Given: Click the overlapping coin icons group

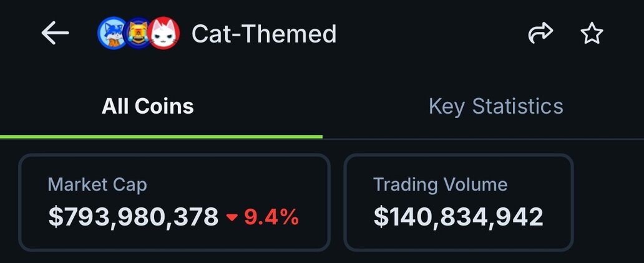Looking at the screenshot, I should coord(139,33).
